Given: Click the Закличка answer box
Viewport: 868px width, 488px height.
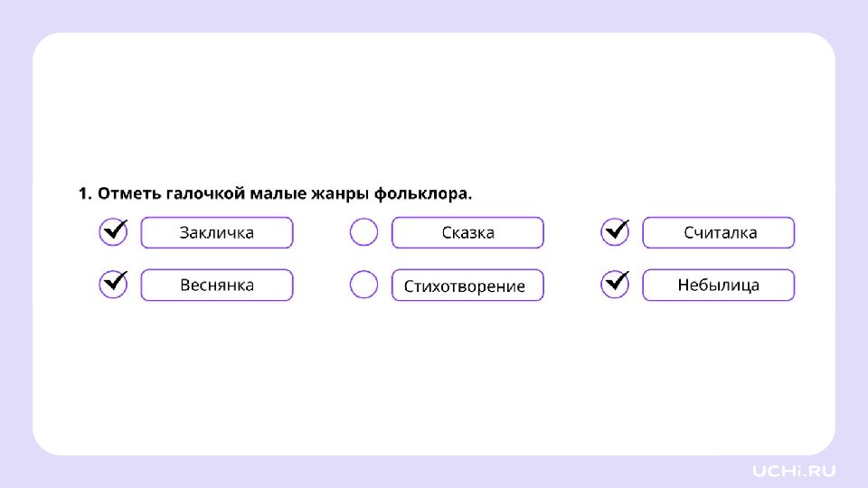Looking at the screenshot, I should coord(217,232).
